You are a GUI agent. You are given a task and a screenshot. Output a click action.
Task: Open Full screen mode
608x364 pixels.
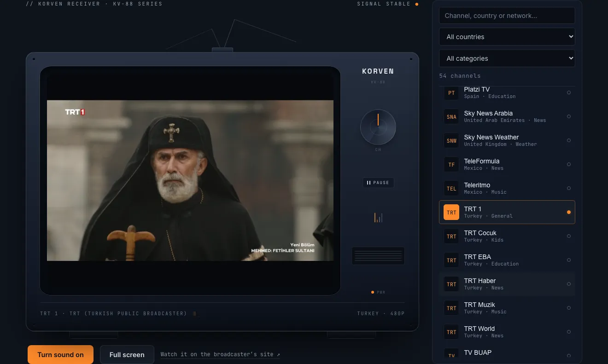(x=127, y=354)
